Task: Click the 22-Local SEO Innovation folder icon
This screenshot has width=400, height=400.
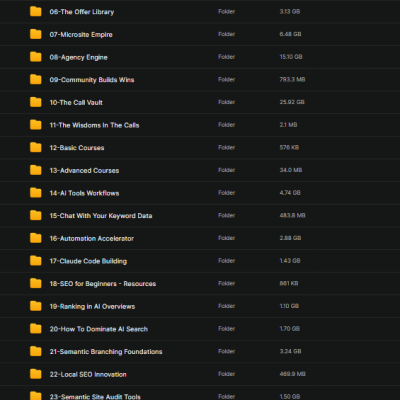Action: click(x=36, y=374)
